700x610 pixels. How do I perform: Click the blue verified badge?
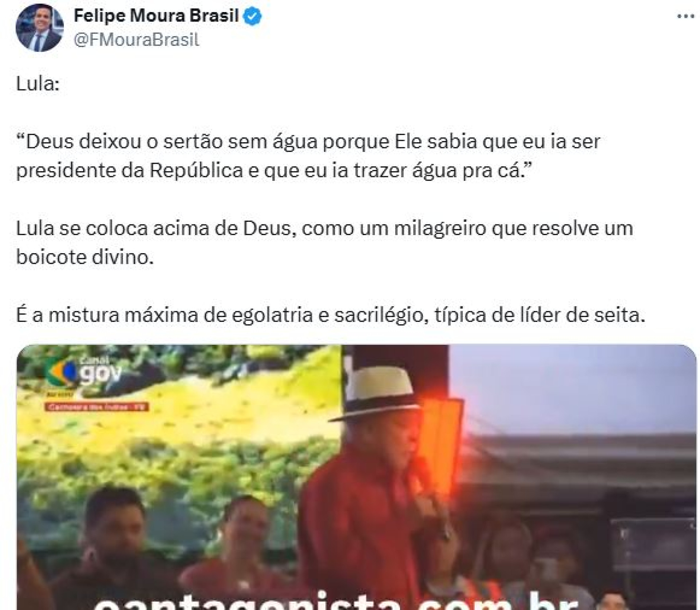click(x=252, y=16)
